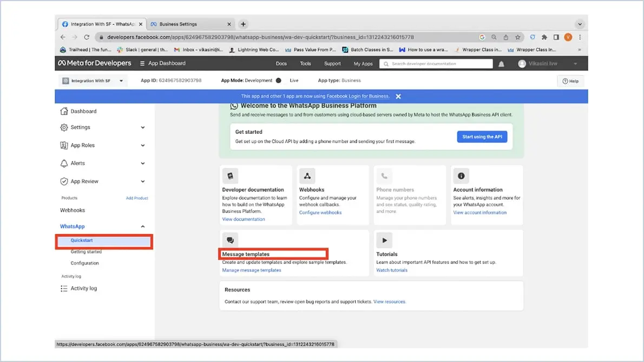Dismiss the Facebook Login for Business banner
644x362 pixels.
point(398,96)
